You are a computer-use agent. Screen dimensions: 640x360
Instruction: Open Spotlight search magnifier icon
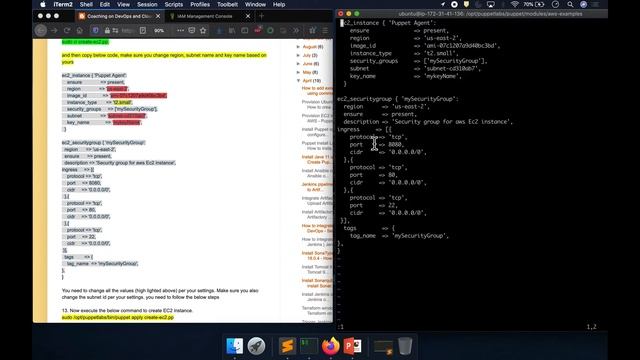point(570,4)
